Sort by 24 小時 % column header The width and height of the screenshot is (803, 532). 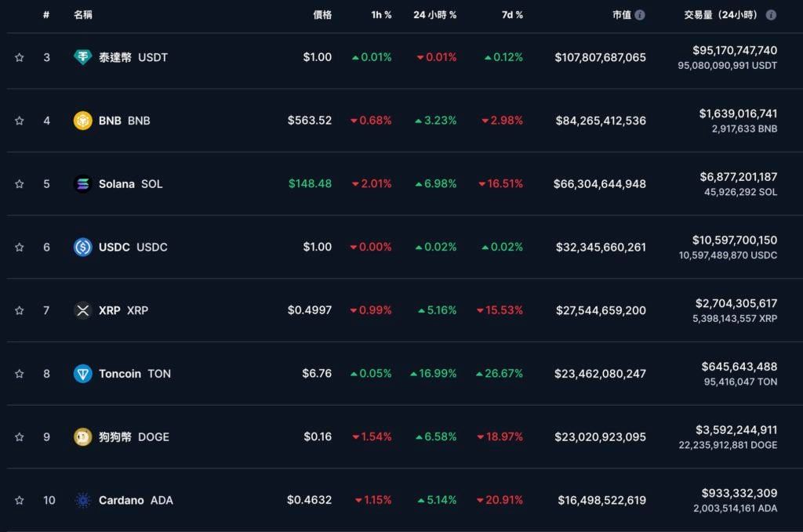(x=434, y=15)
